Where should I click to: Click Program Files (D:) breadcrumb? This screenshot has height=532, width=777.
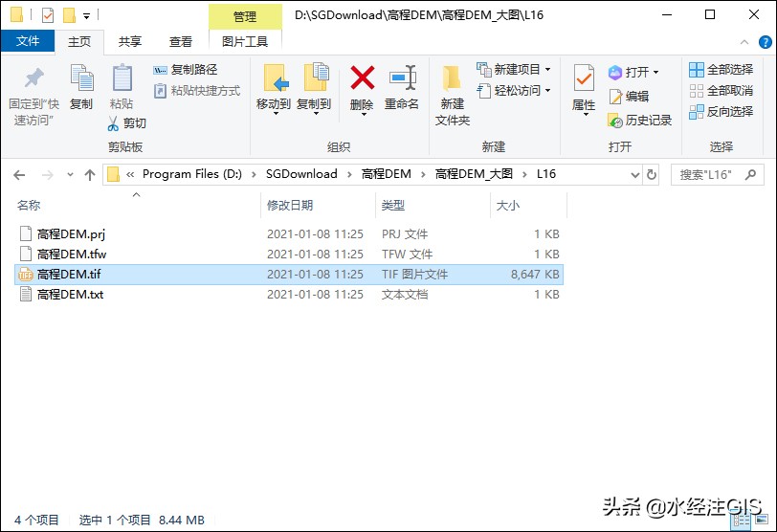click(x=192, y=174)
